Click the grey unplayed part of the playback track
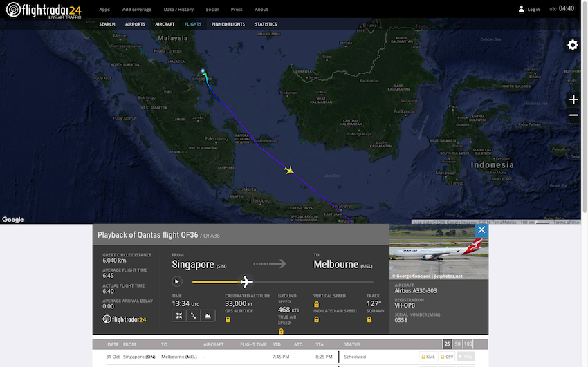 [x=313, y=281]
